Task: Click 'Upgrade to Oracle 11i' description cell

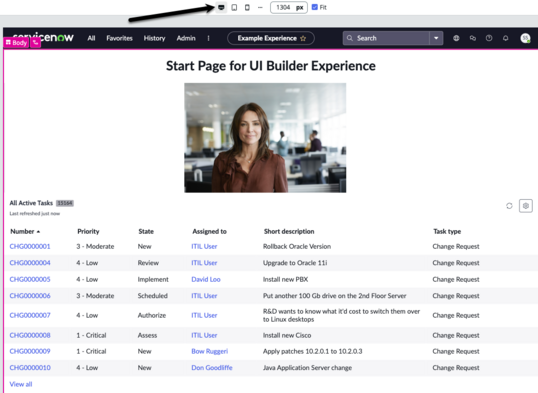Action: (x=295, y=263)
